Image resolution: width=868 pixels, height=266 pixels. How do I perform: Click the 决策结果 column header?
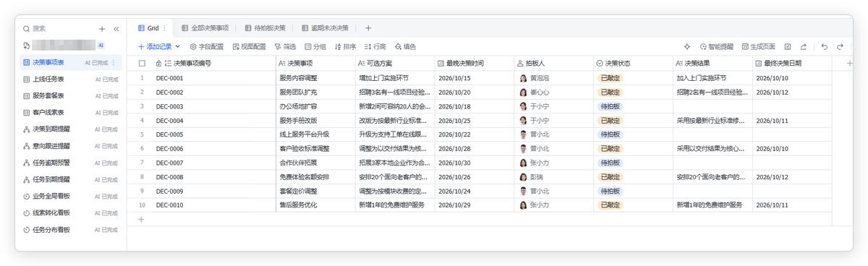click(712, 64)
